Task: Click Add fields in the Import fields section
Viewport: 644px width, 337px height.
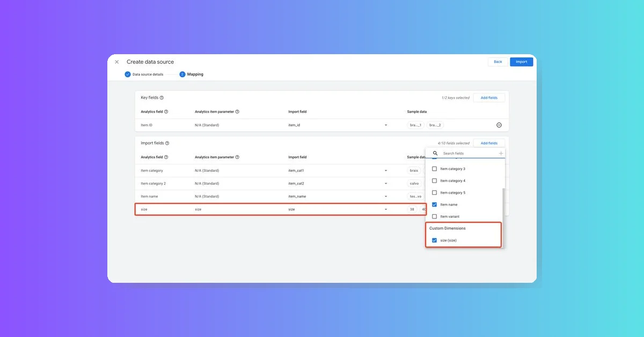Action: 489,143
